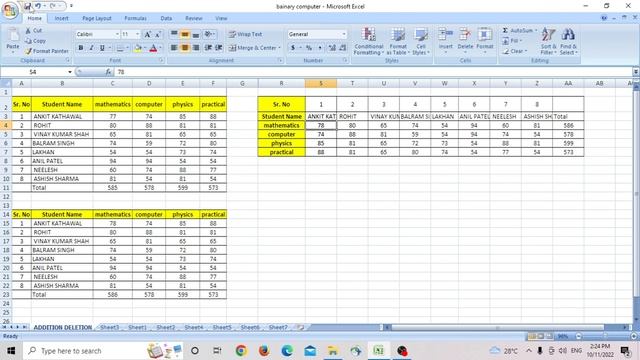Increase decimal places
This screenshot has width=640, height=360.
[332, 48]
